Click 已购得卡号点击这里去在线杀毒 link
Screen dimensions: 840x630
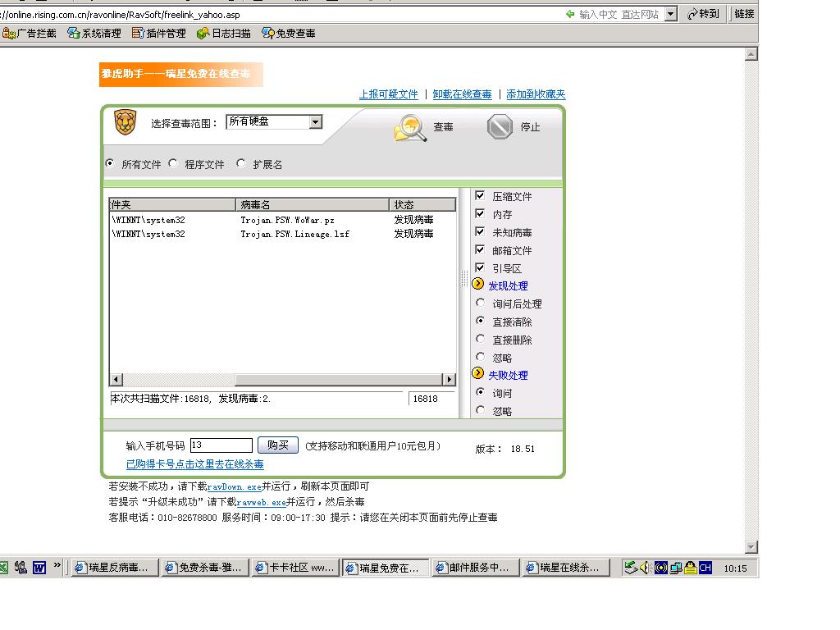click(x=195, y=464)
